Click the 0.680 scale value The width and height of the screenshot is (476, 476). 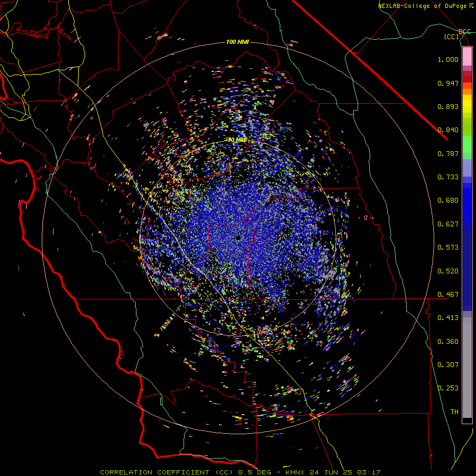tap(448, 200)
